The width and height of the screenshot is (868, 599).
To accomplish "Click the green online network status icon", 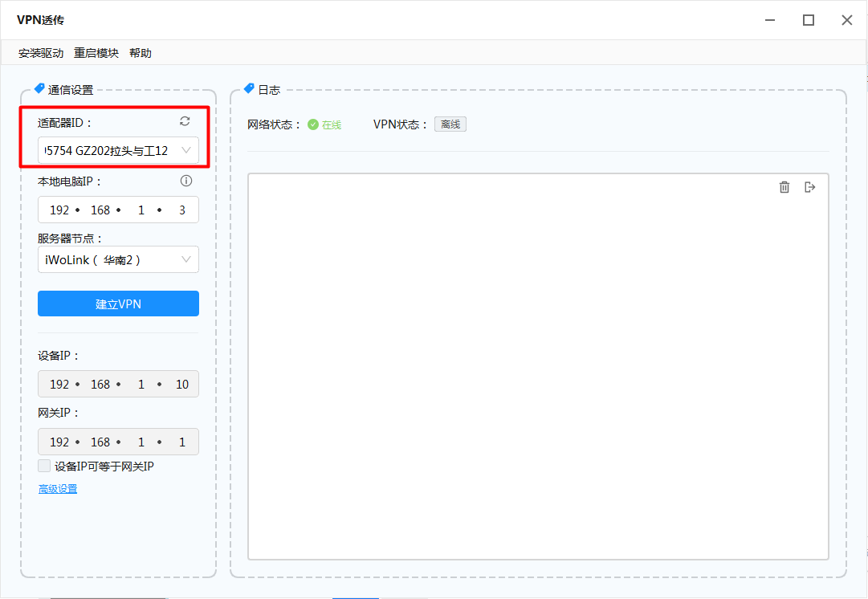I will 313,124.
